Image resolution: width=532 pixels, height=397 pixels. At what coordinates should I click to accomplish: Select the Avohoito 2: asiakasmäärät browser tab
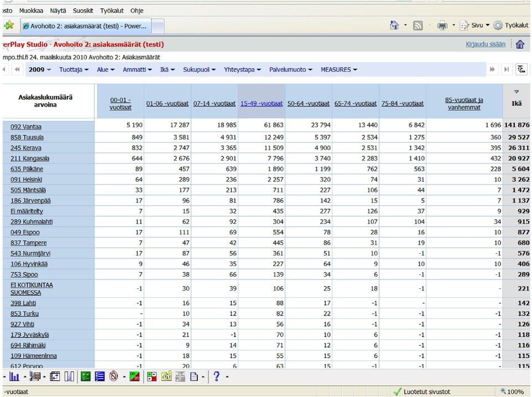(85, 26)
